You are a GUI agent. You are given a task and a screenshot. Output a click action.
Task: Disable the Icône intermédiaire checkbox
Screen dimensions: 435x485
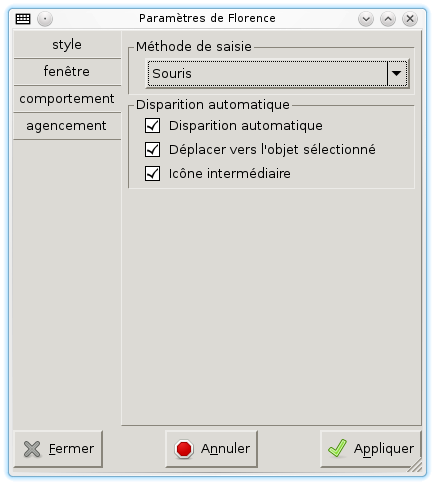[152, 174]
